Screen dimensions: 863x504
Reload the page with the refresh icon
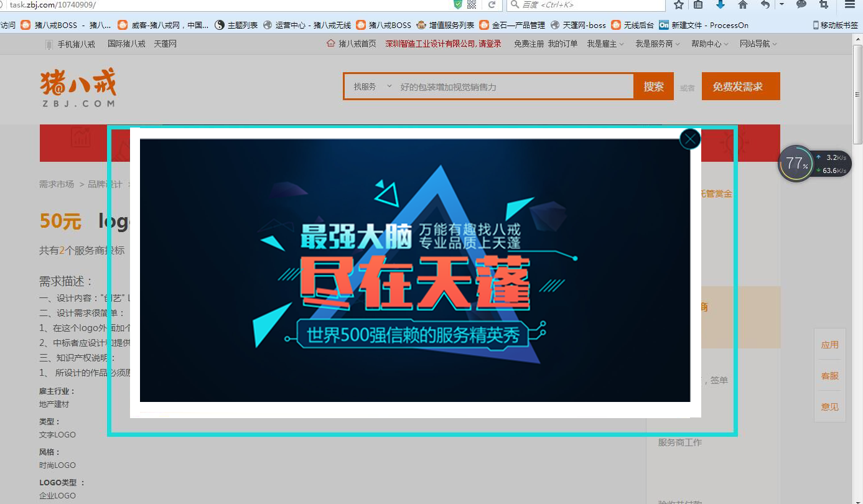click(x=492, y=4)
